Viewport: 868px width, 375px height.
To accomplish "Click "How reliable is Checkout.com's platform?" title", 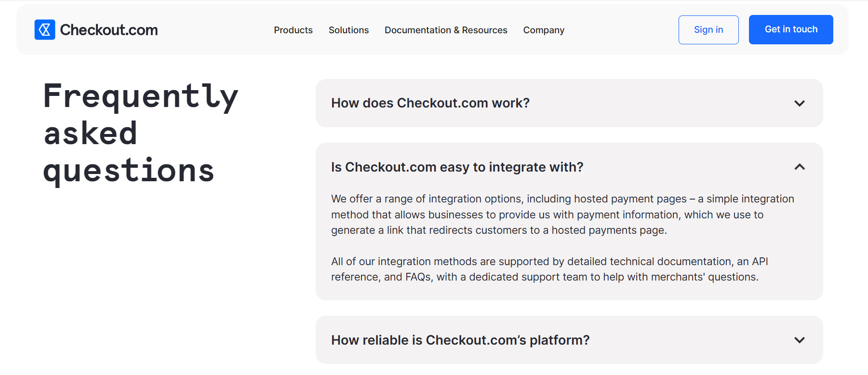I will click(460, 340).
